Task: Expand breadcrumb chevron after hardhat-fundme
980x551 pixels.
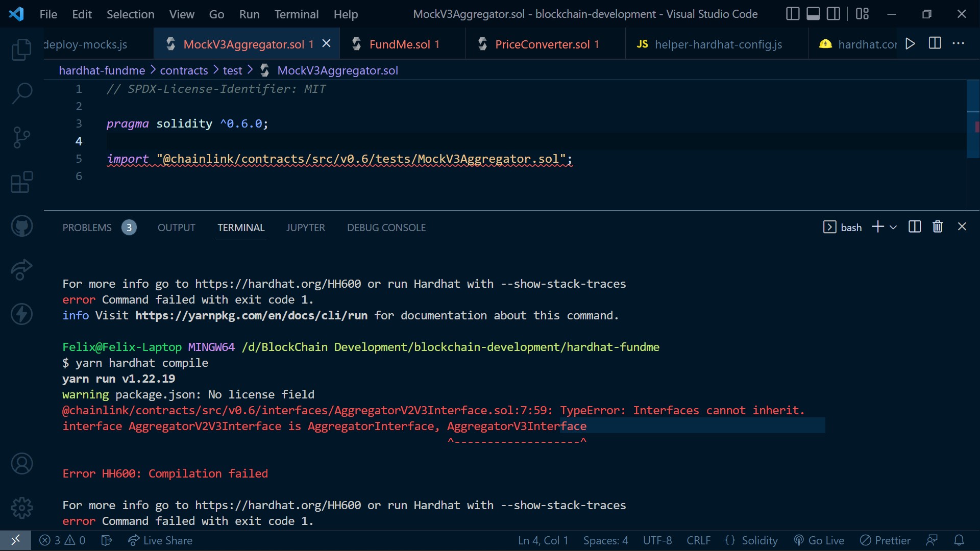Action: point(153,70)
